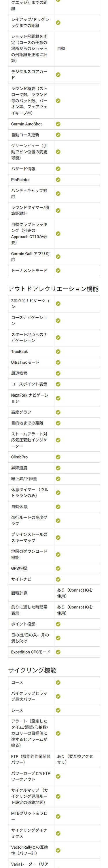
Task: Click the checkmark for ハザード情報
Action: [58, 168]
